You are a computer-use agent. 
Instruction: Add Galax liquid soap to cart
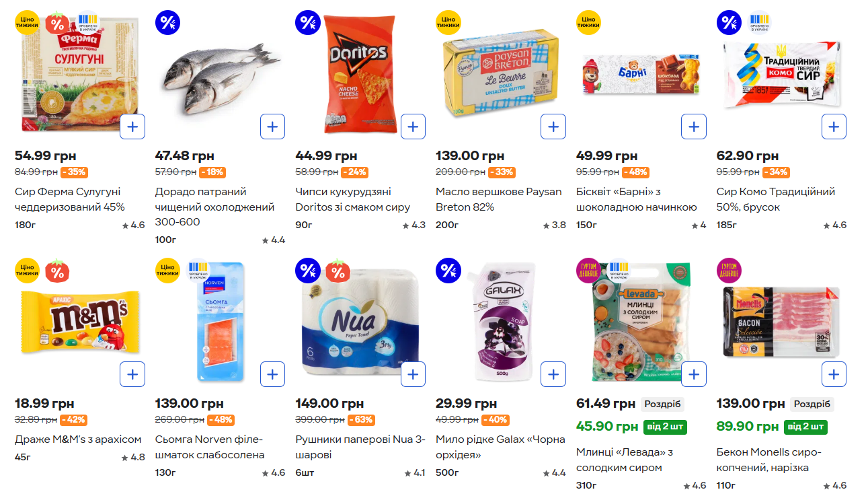point(553,374)
